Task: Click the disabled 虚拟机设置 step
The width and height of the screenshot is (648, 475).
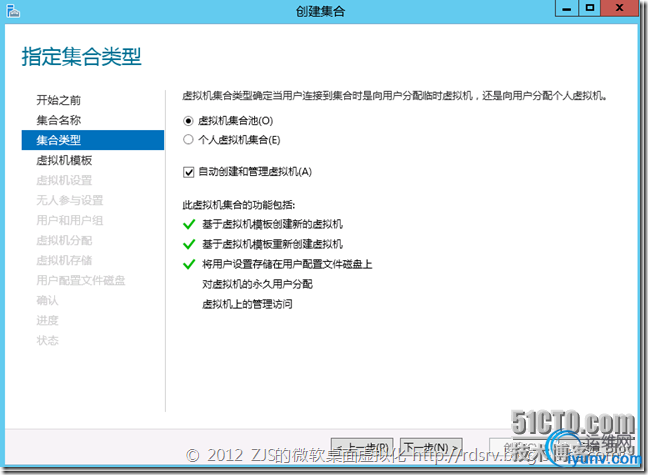Action: (64, 180)
